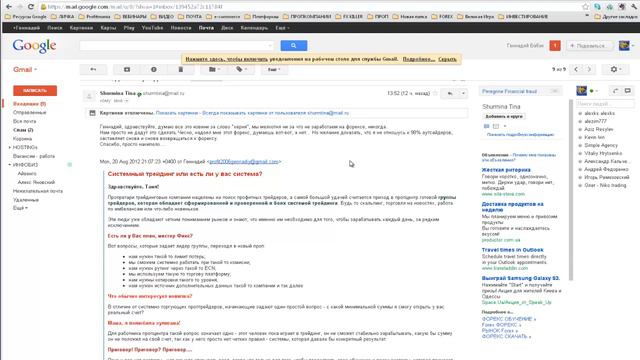Viewport: 640px width, 360px height.
Task: Reload the page with the refresh icon
Action: 31,7
